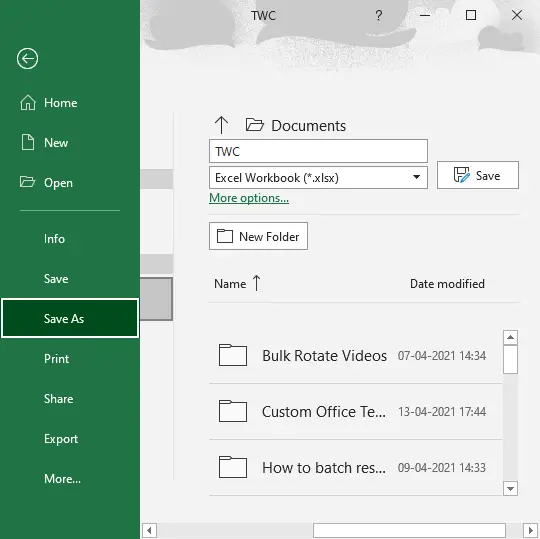Select the Save As menu item
Screen dimensions: 540x539
70,318
